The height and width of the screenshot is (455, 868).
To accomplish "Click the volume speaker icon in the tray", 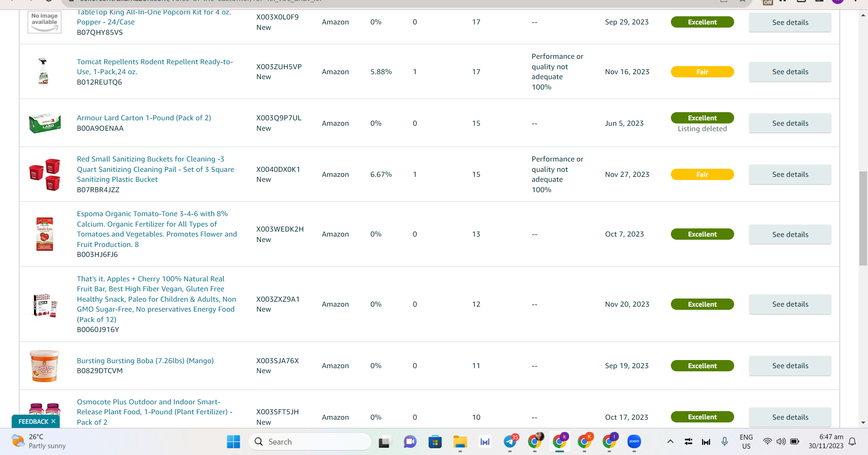I will point(781,441).
